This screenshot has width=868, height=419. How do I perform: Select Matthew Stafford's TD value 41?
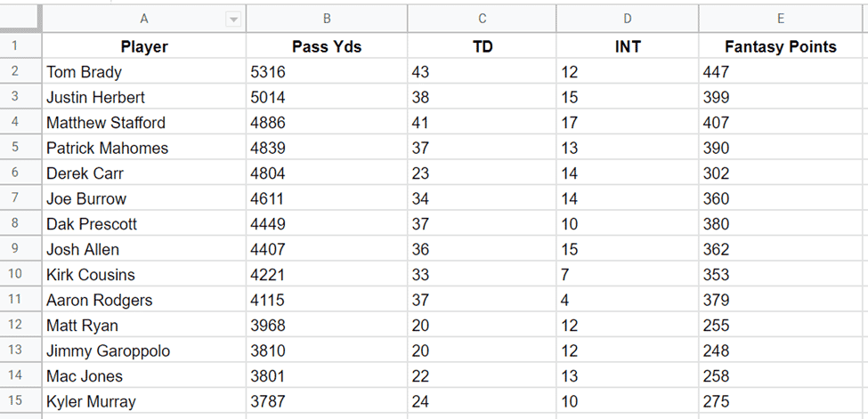tap(482, 123)
